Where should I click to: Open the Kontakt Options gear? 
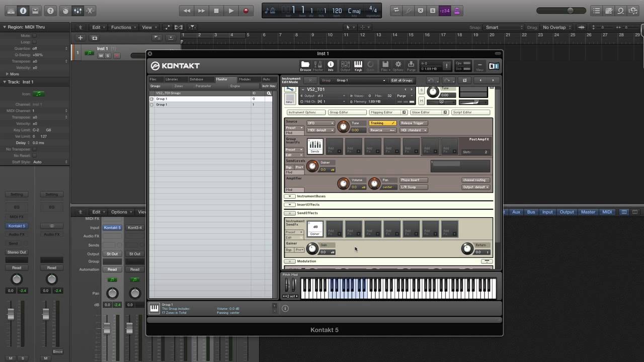coord(398,66)
